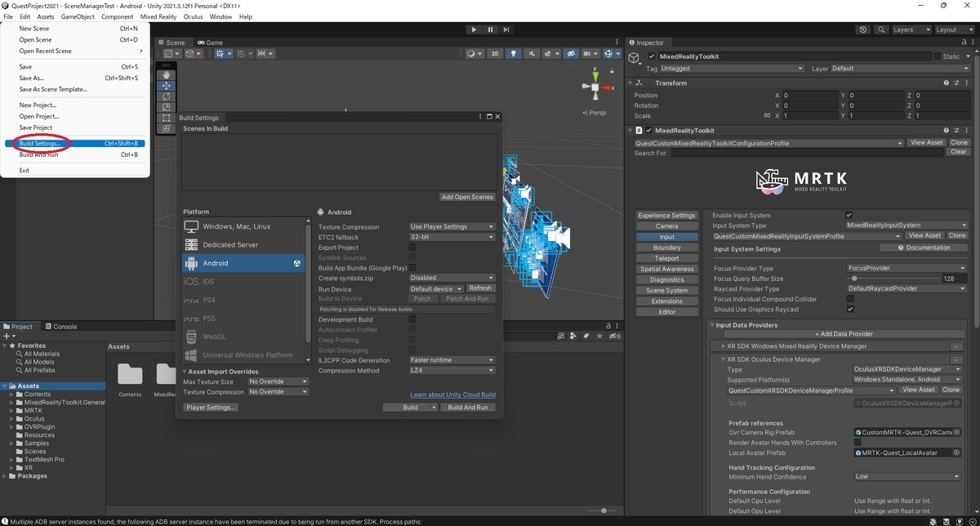
Task: Click the Build And Run button in Build Settings
Action: click(x=468, y=408)
